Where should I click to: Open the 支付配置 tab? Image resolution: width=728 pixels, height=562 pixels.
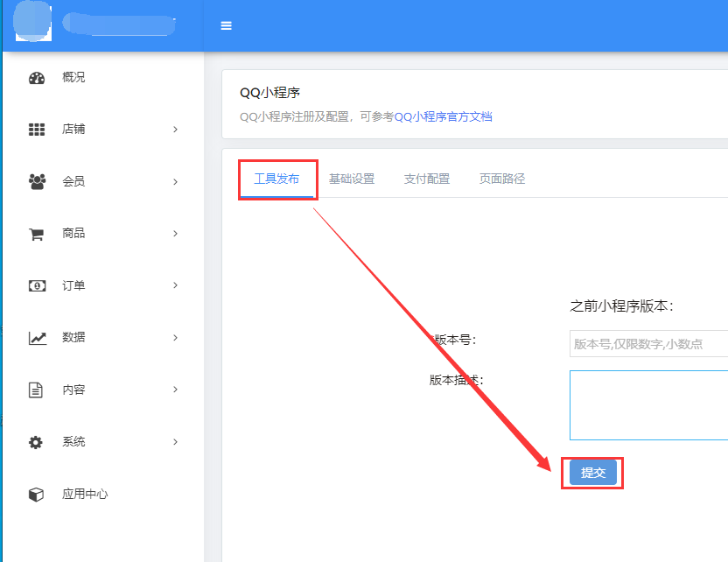coord(427,179)
